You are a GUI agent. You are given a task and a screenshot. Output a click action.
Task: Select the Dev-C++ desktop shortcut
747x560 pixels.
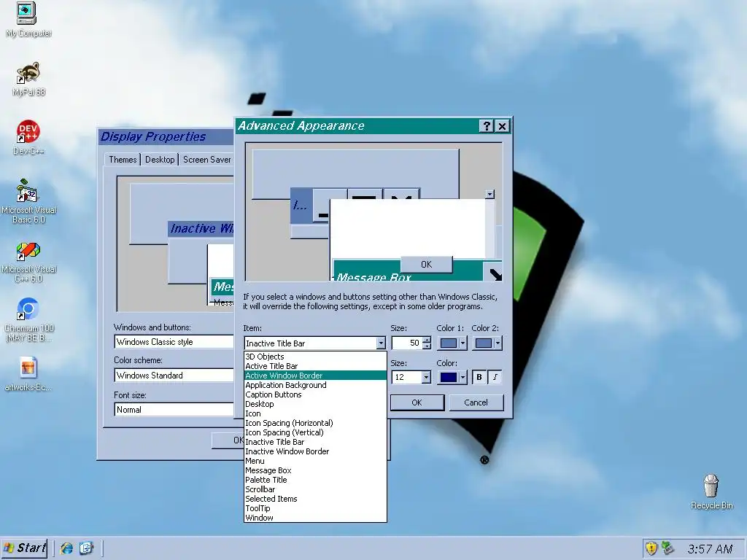coord(28,137)
